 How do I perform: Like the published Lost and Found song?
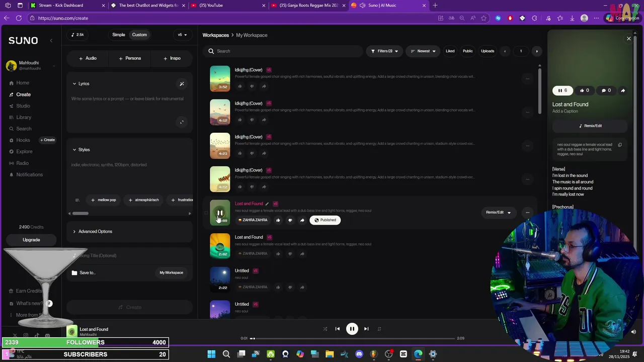tap(278, 220)
